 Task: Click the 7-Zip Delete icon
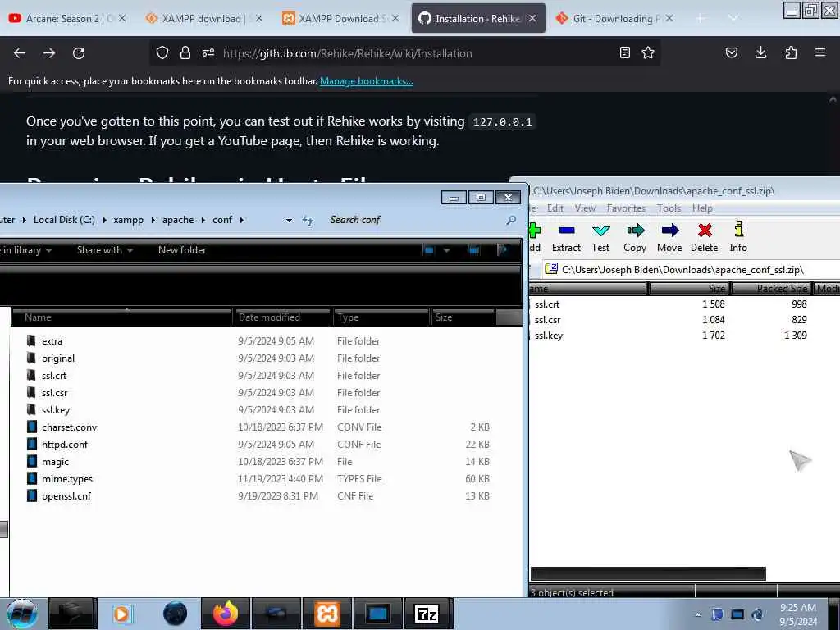pyautogui.click(x=705, y=231)
